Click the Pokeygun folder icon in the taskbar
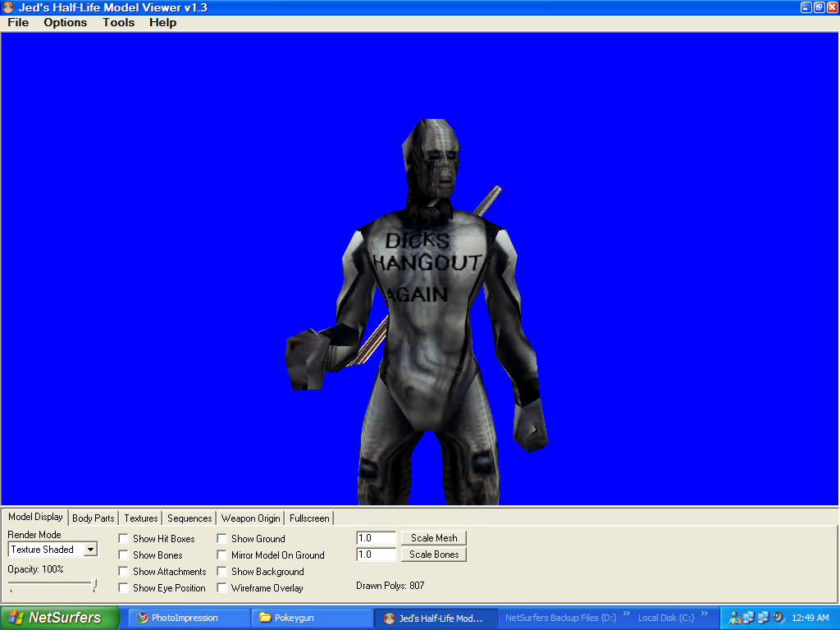Viewport: 840px width, 630px height. 265,618
